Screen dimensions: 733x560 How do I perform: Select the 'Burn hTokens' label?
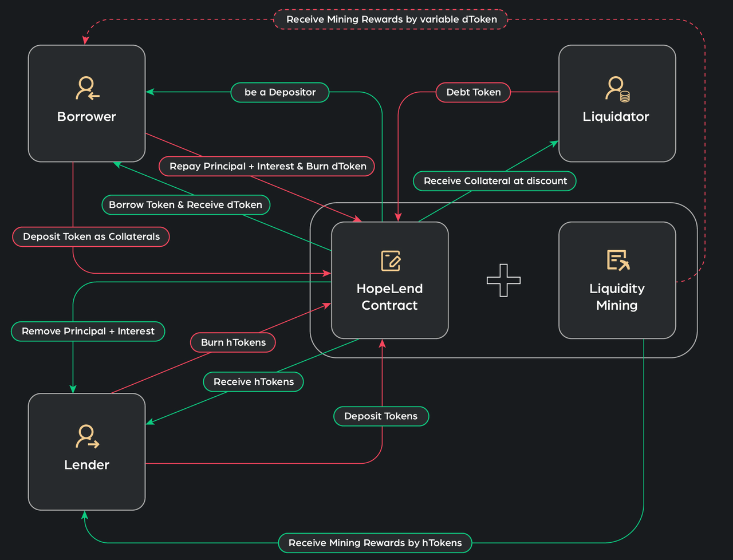[233, 342]
